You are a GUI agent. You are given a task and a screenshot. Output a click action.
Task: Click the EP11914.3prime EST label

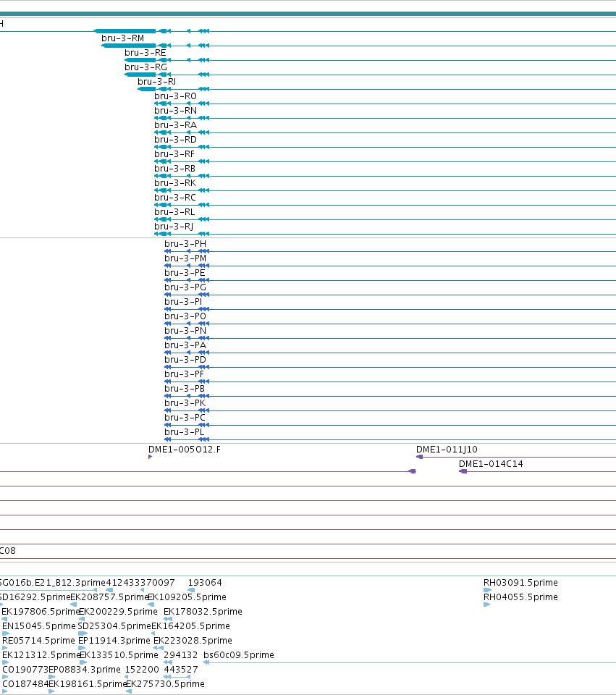(x=114, y=641)
